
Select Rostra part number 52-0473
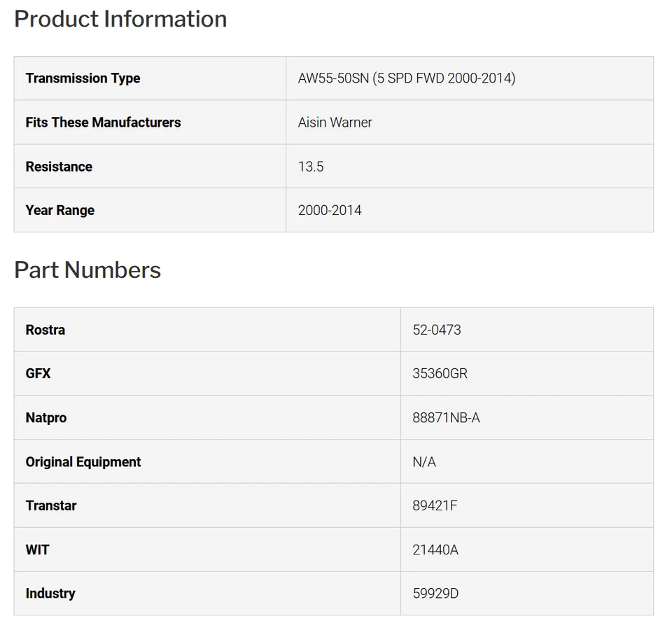[436, 330]
